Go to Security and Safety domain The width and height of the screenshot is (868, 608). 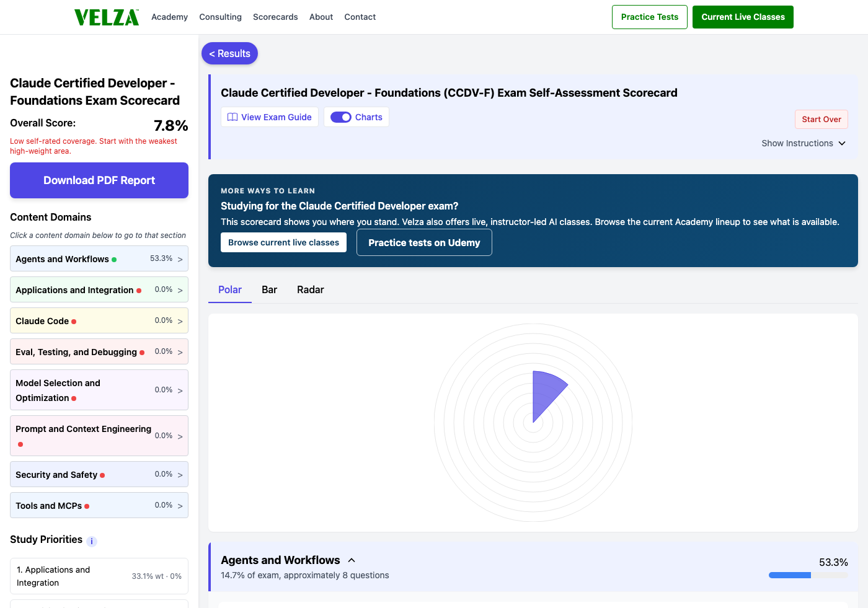tap(99, 475)
